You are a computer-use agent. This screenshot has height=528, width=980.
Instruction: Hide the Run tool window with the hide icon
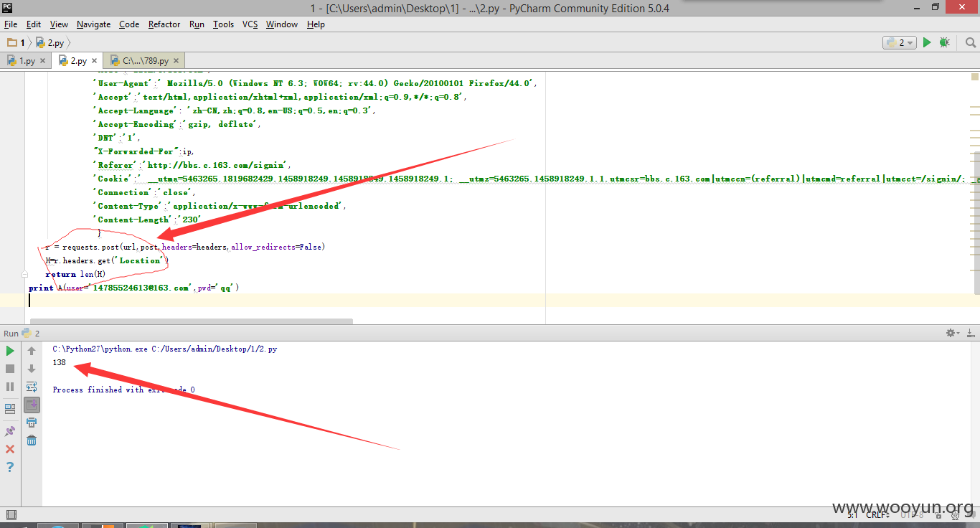[970, 333]
